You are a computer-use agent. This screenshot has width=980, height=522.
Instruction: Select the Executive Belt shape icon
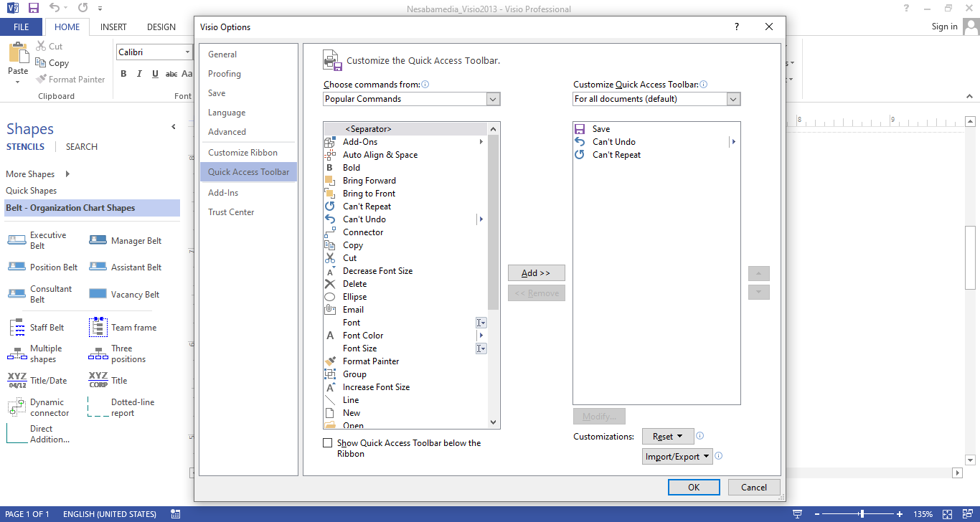point(17,240)
